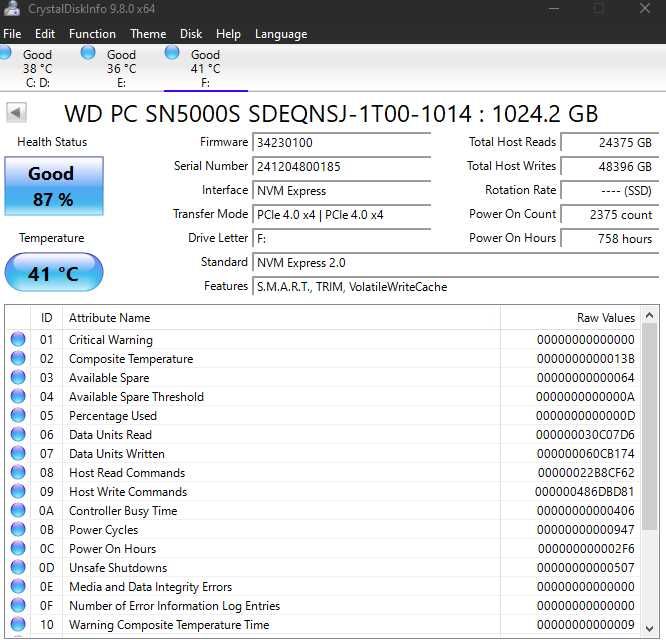Click the 41 °C temperature button
This screenshot has height=640, width=666.
(54, 273)
